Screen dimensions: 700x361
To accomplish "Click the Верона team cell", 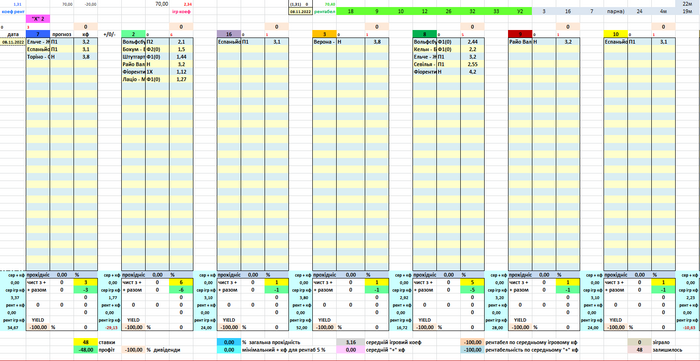I will [x=325, y=41].
